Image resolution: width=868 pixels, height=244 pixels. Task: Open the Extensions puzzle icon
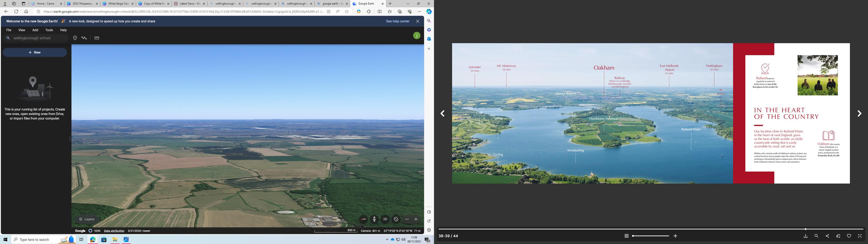click(369, 12)
